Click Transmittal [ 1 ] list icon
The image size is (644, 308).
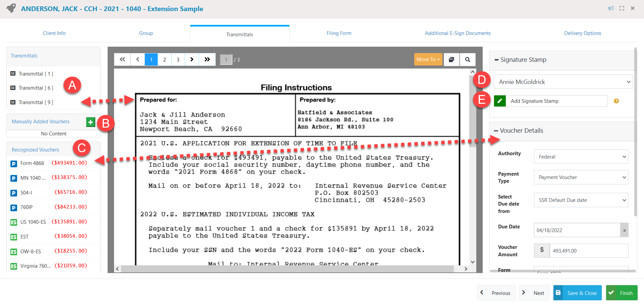[13, 74]
